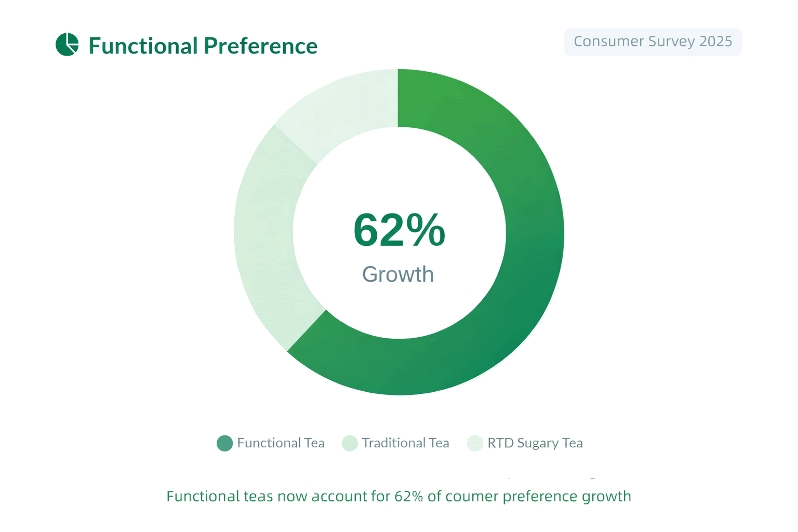Click the Consumer Survey 2025 badge
Viewport: 798px width, 532px height.
pos(653,42)
